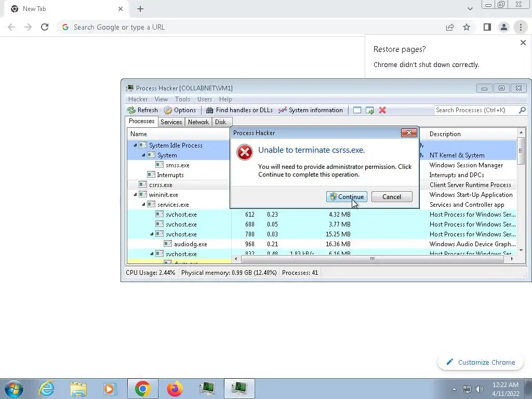
Task: Bookmark this tab with the star icon
Action: click(467, 27)
